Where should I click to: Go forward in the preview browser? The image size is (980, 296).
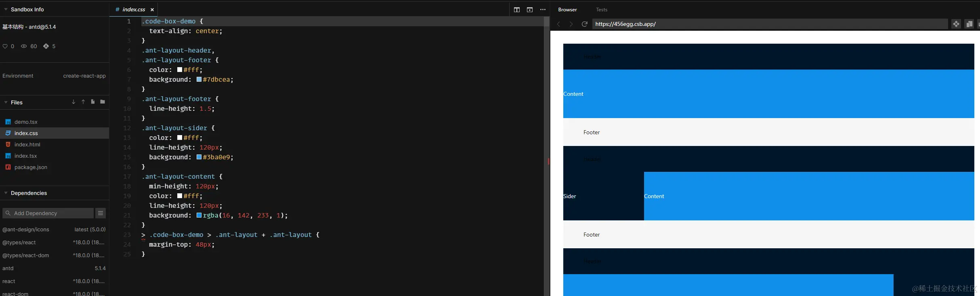click(571, 24)
